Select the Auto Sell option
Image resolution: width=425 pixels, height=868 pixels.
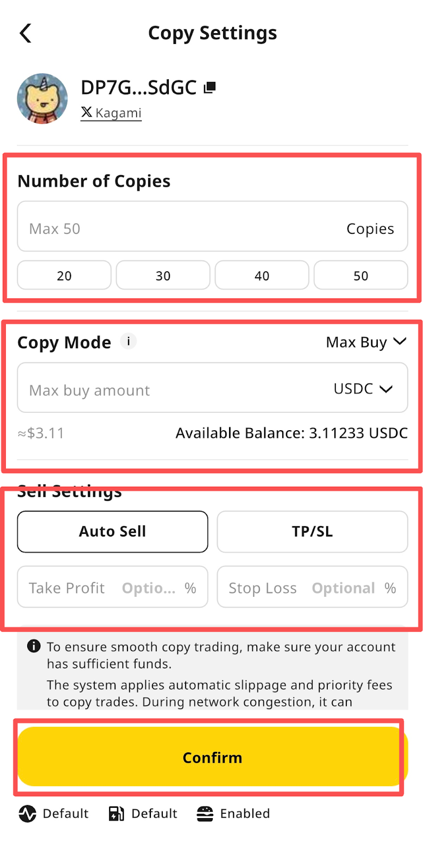(112, 532)
